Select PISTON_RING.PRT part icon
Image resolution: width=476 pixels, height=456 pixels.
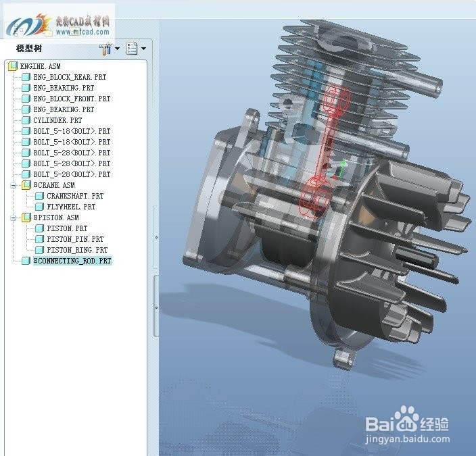39,250
